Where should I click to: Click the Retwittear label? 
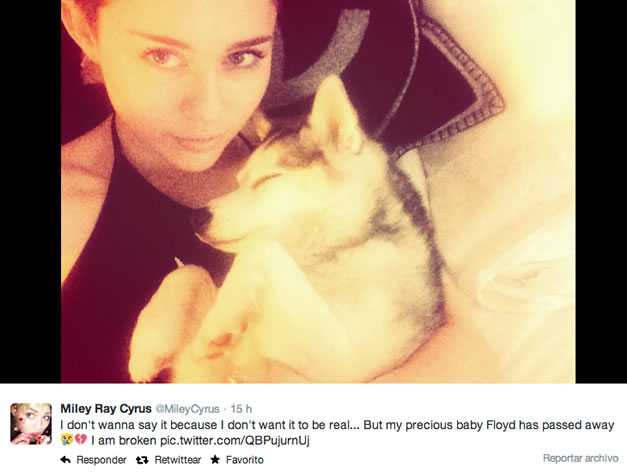pos(178,460)
